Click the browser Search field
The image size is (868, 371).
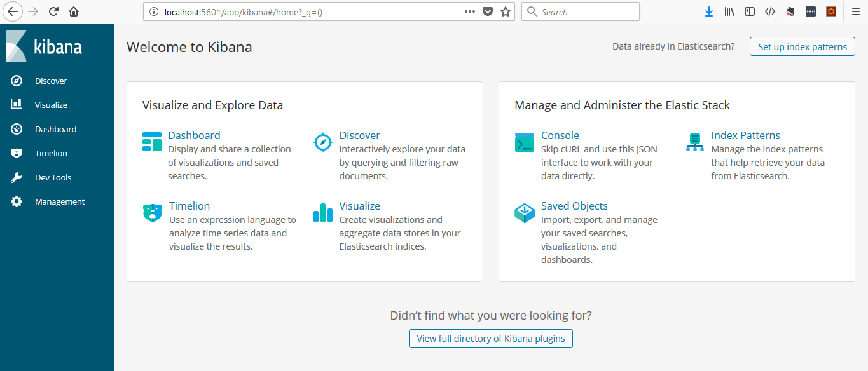click(581, 11)
